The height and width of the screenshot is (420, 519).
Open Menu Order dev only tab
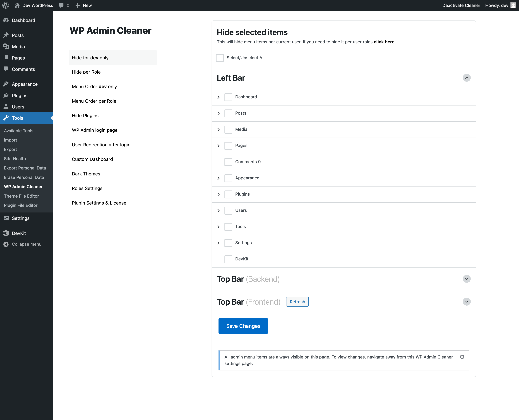113,86
